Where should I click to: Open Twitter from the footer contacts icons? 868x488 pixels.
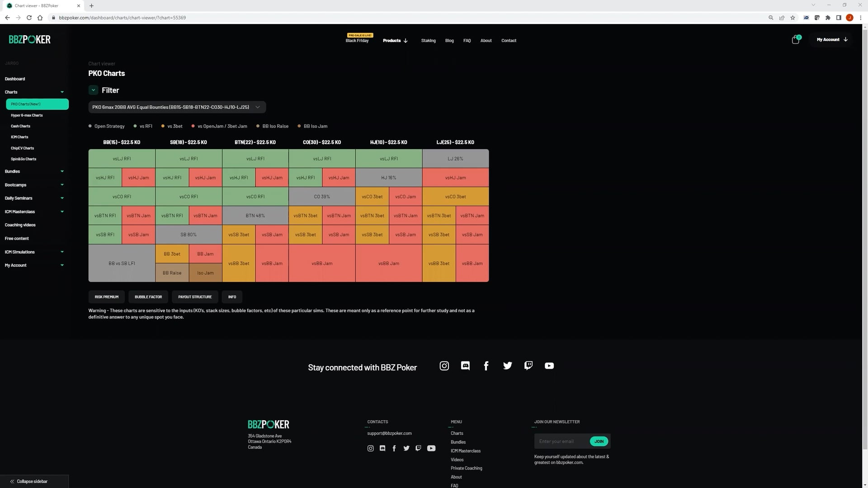coord(406,448)
